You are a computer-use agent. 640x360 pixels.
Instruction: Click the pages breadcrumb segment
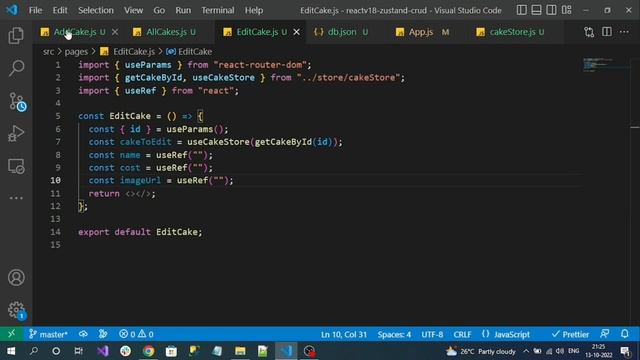[76, 51]
